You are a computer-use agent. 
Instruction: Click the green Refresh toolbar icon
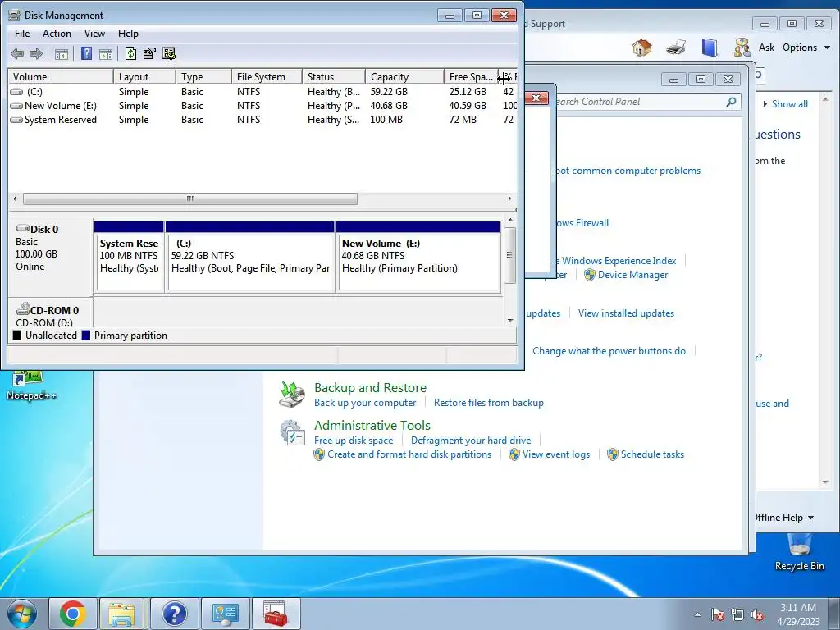coord(130,53)
